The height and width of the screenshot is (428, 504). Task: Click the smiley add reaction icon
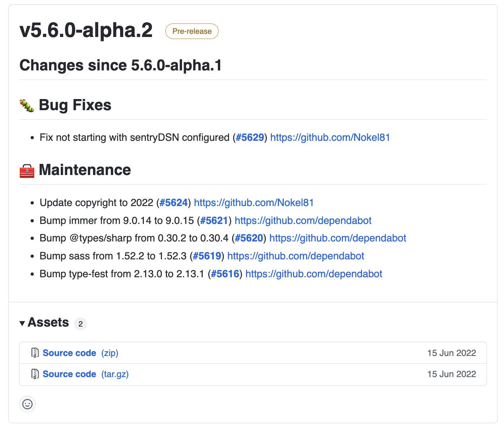pyautogui.click(x=27, y=404)
